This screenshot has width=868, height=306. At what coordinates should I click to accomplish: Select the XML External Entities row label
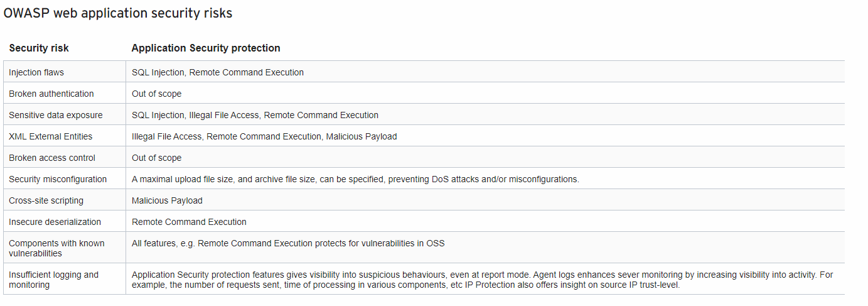[50, 136]
